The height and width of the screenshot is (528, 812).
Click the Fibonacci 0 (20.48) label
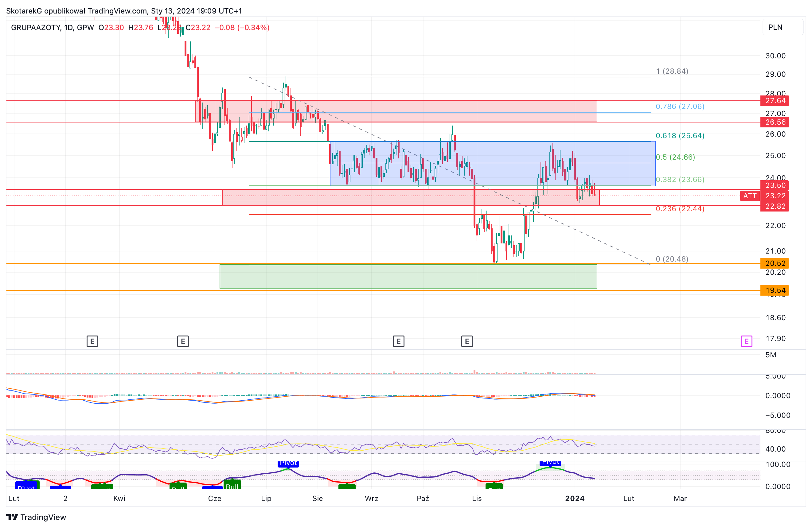coord(672,259)
